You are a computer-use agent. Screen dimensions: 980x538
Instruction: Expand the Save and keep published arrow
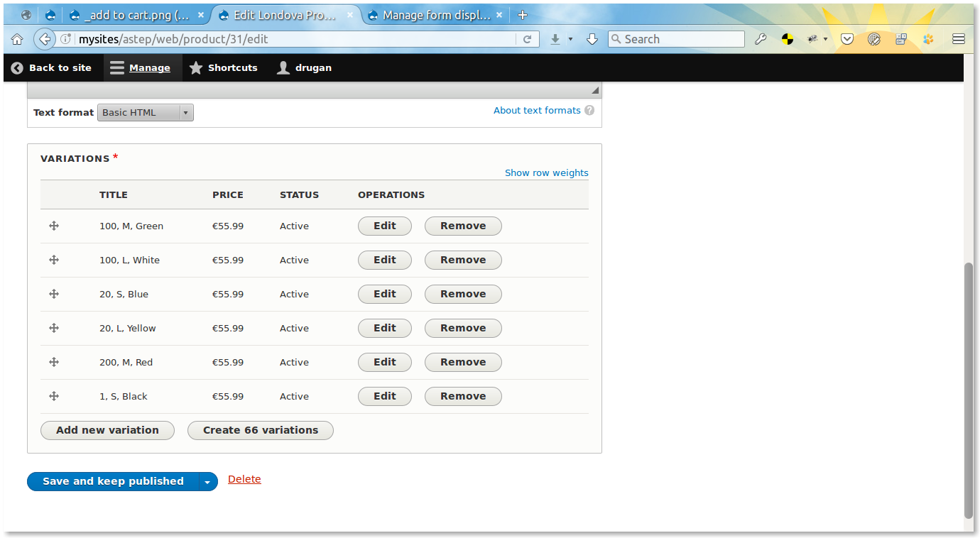click(x=207, y=482)
